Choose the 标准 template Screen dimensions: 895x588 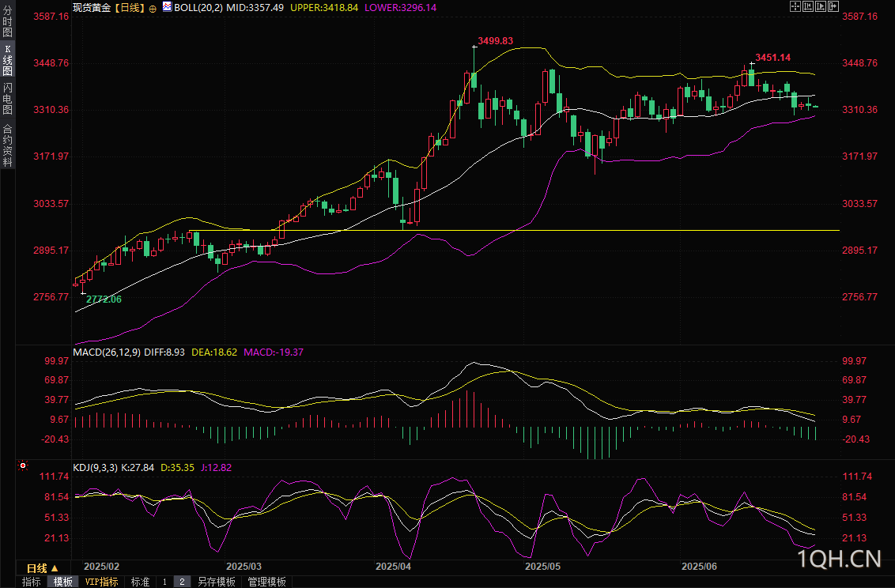(x=140, y=582)
